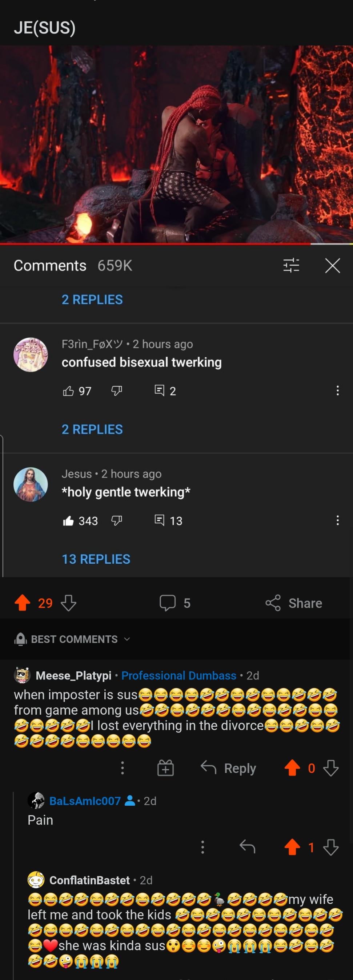The width and height of the screenshot is (353, 980).
Task: Open BaLsAmIc007's user profile
Action: tap(85, 801)
